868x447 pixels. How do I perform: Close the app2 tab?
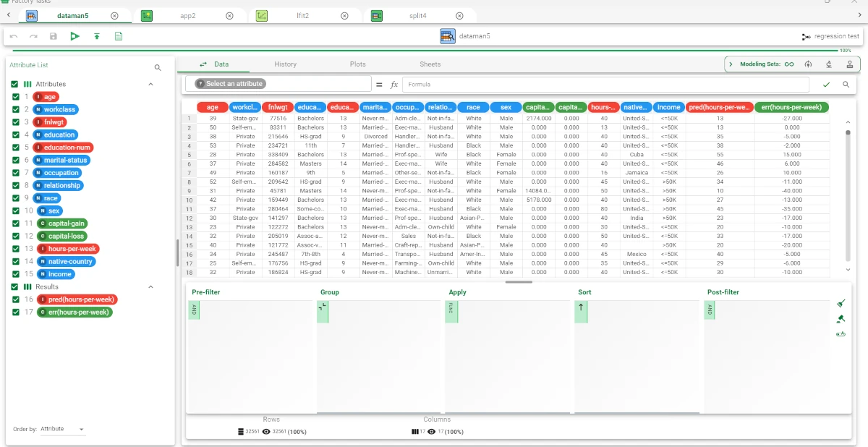(229, 16)
